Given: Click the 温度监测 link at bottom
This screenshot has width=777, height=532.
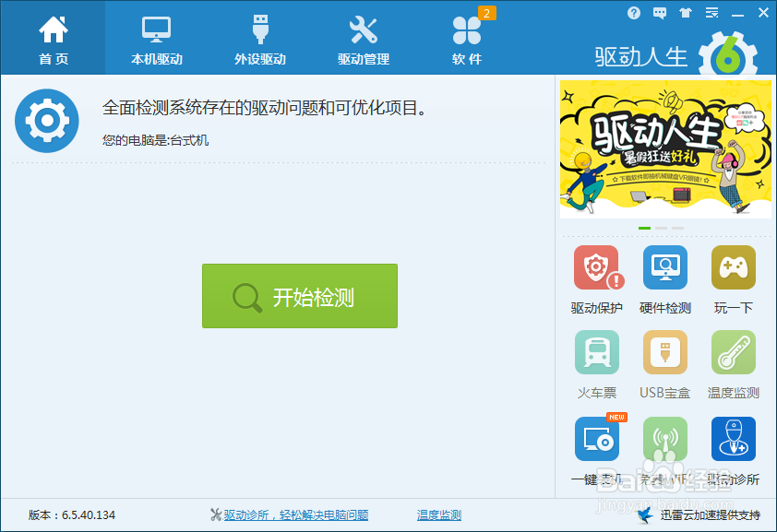Looking at the screenshot, I should pyautogui.click(x=438, y=514).
